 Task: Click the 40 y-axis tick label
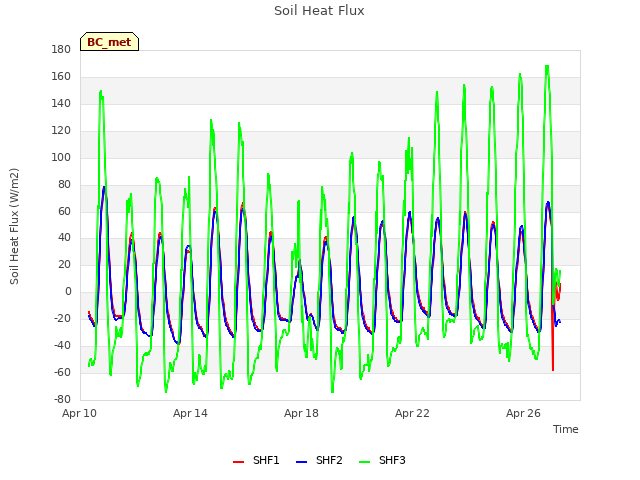click(64, 237)
